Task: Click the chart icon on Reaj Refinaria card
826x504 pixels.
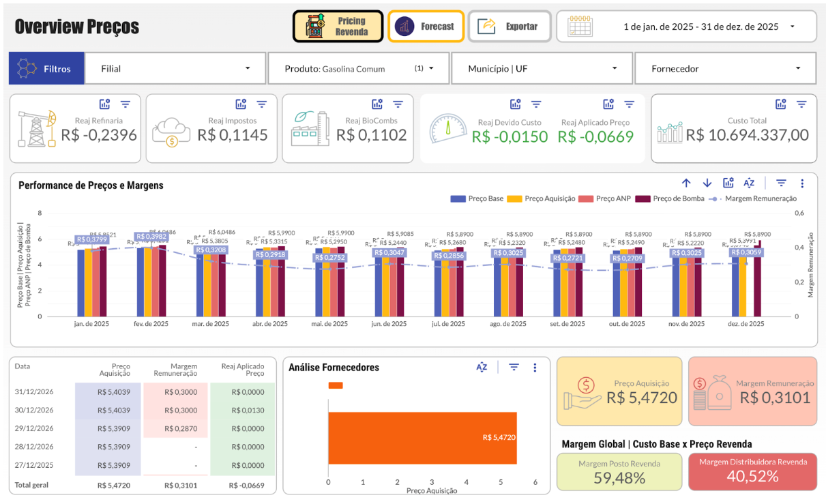Action: click(104, 104)
